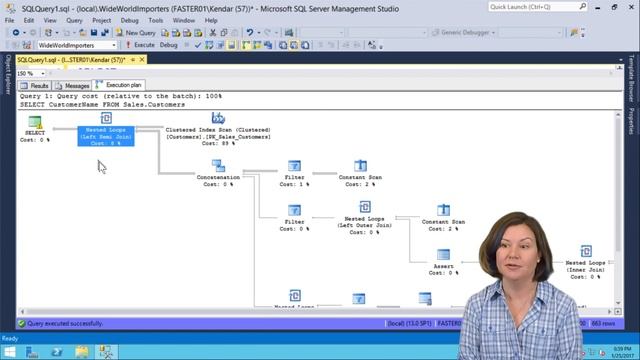Click the Copy icon in the toolbar
640x360 pixels.
(x=224, y=33)
